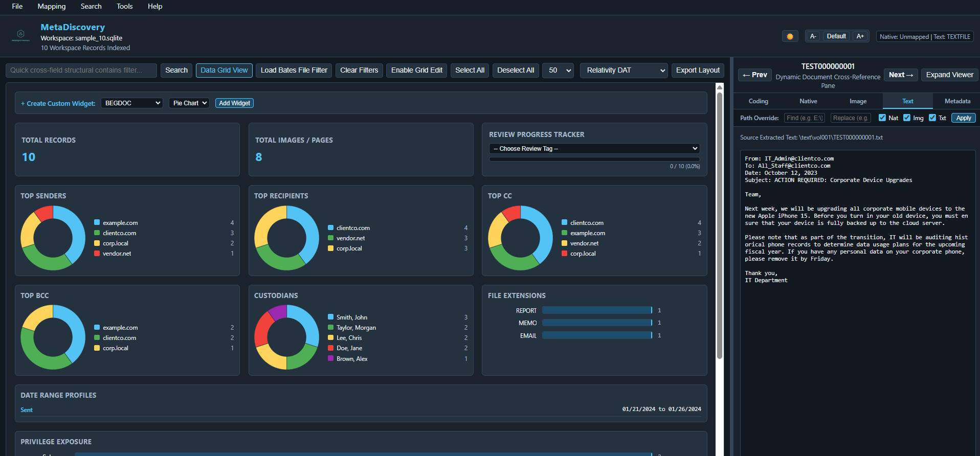The width and height of the screenshot is (980, 456).
Task: Click the REPORT file extension bar
Action: point(597,310)
